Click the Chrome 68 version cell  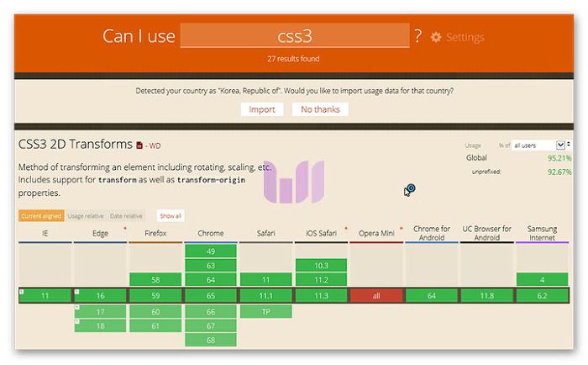tap(211, 340)
